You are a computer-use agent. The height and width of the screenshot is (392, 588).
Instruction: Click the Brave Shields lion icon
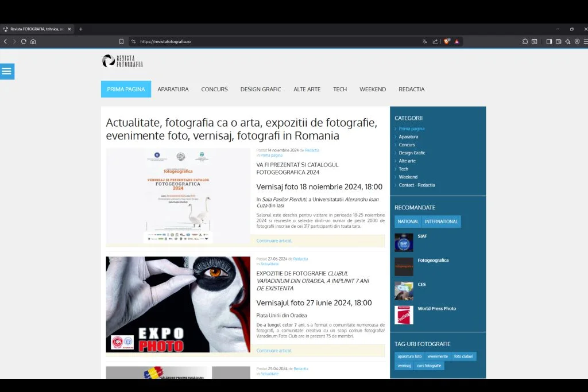(x=446, y=41)
